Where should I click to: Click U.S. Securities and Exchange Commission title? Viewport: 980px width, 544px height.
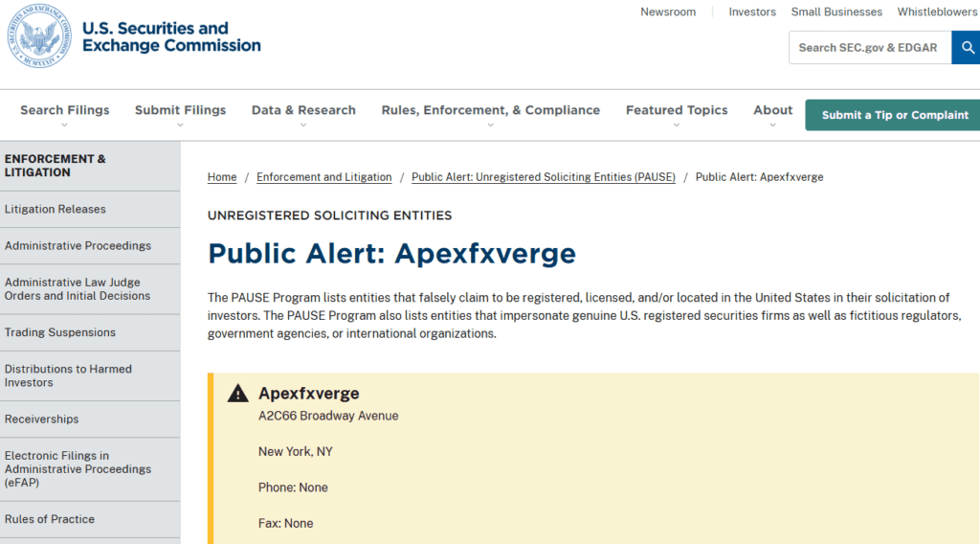[171, 37]
